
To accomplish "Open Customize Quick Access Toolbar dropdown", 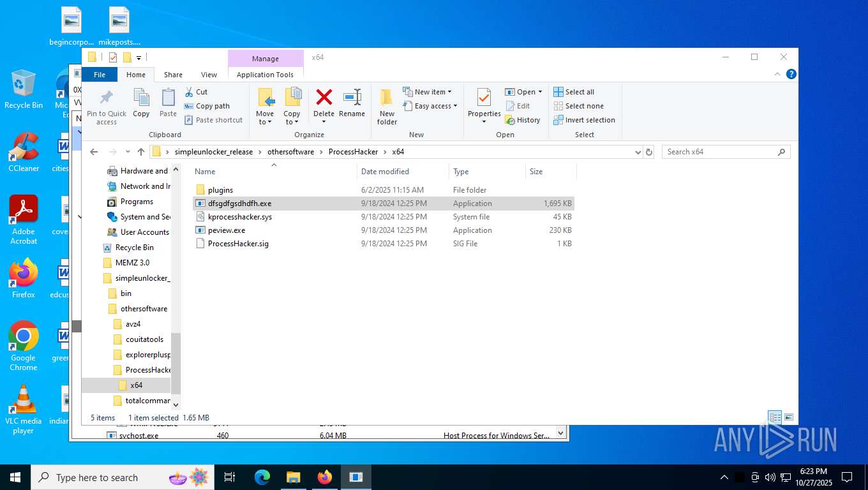I will (138, 57).
